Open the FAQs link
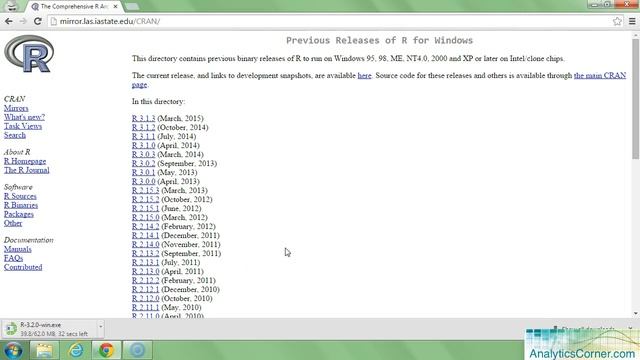This screenshot has height=360, width=640. tap(13, 258)
